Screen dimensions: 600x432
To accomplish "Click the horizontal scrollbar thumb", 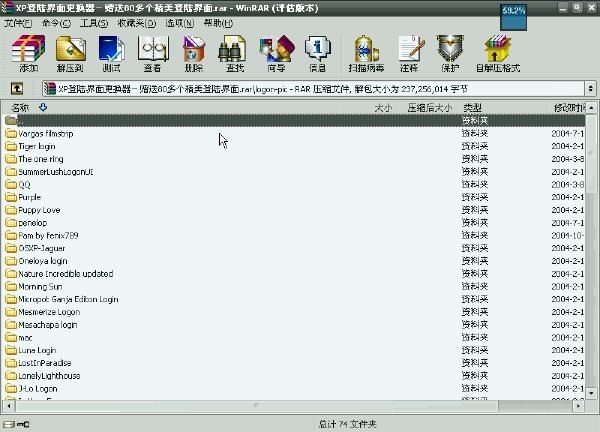I will click(x=256, y=406).
